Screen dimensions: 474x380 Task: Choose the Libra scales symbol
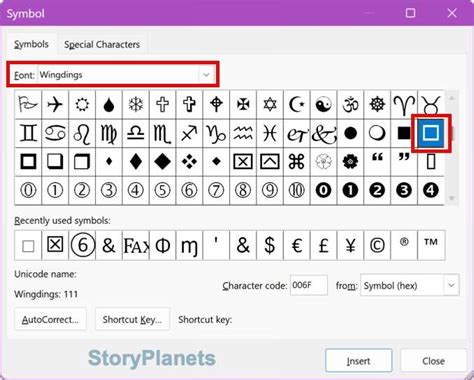pyautogui.click(x=136, y=133)
